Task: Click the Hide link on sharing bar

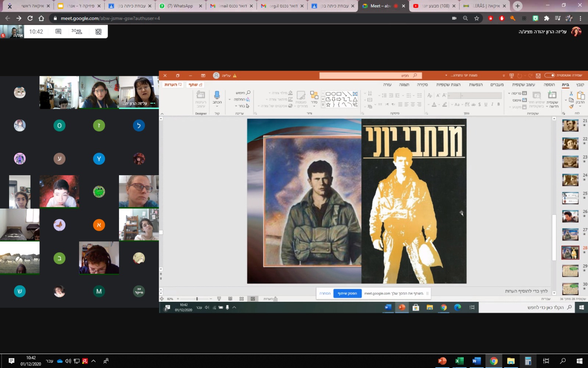Action: pyautogui.click(x=325, y=293)
